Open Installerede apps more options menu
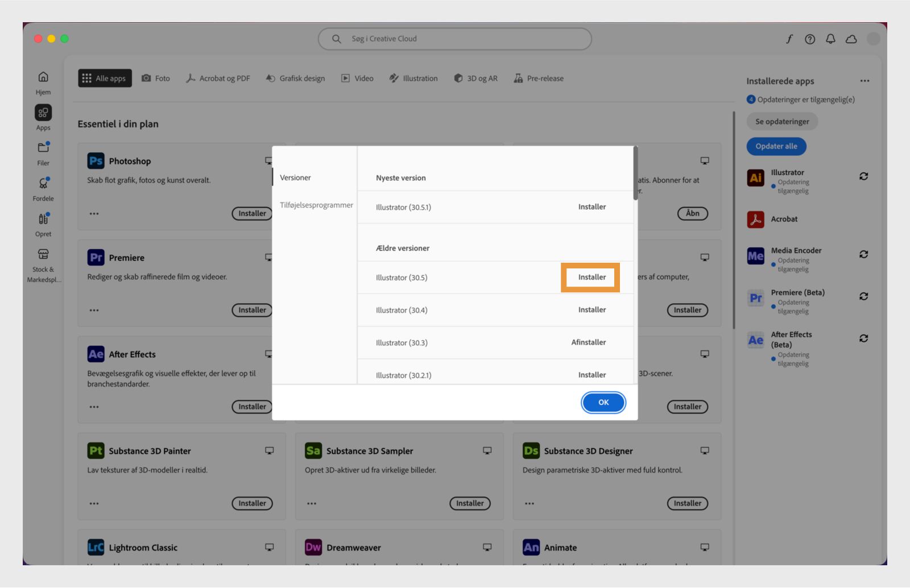This screenshot has height=588, width=910. click(864, 81)
